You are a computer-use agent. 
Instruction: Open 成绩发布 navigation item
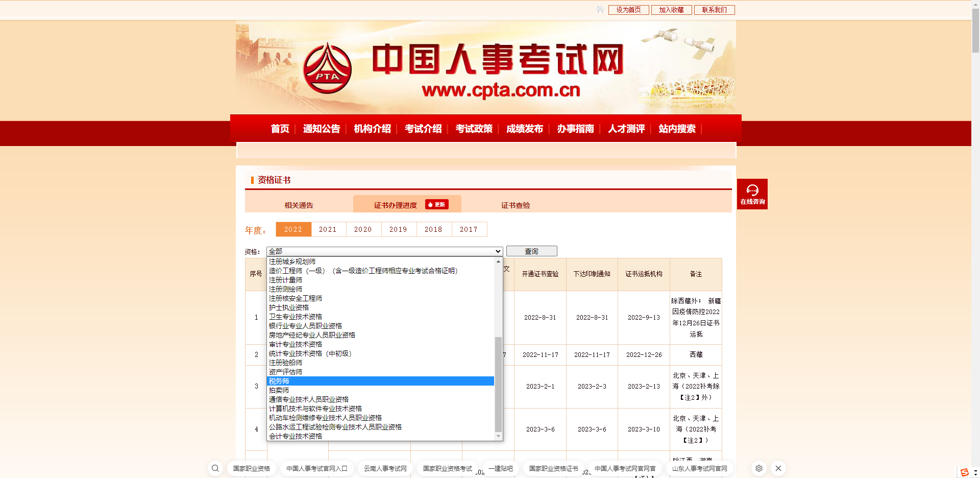[525, 129]
